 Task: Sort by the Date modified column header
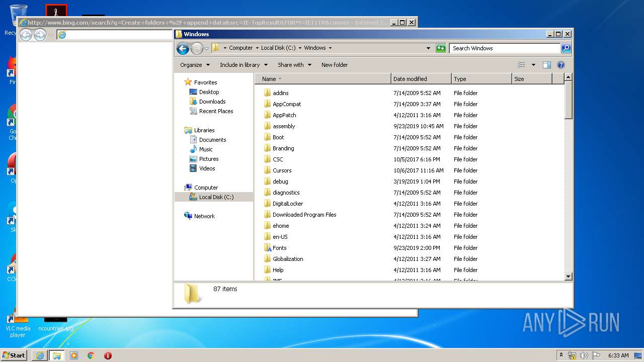(x=421, y=79)
